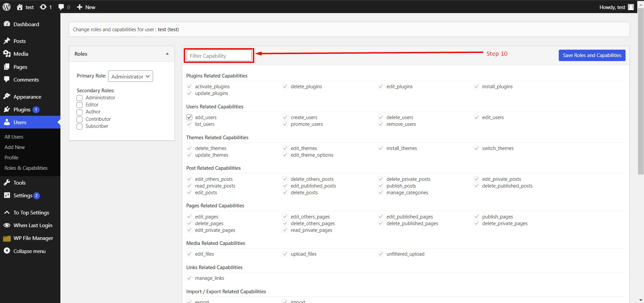Image resolution: width=644 pixels, height=303 pixels.
Task: Open When Last Login eye icon
Action: pyautogui.click(x=7, y=225)
